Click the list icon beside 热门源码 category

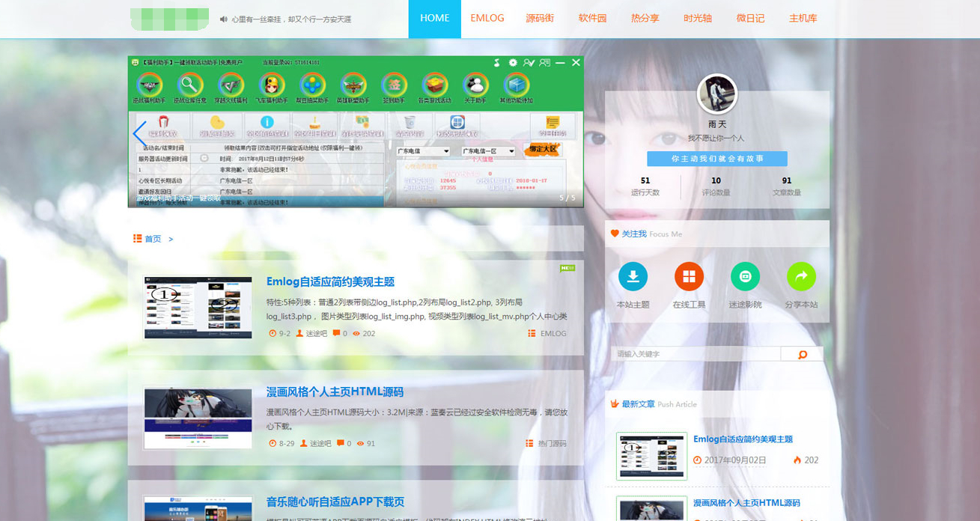[529, 444]
